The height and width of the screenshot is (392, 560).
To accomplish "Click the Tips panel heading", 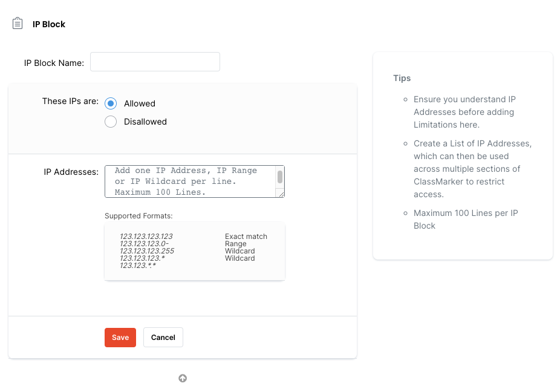I will [402, 78].
